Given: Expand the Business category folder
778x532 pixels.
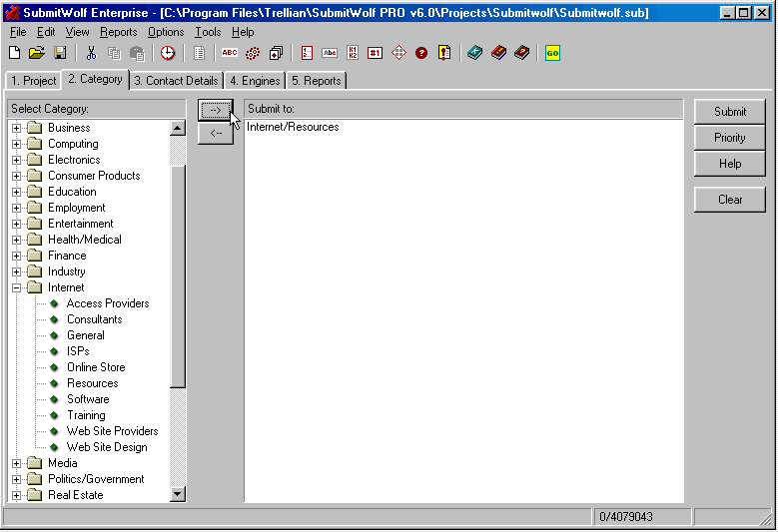Looking at the screenshot, I should (16, 128).
